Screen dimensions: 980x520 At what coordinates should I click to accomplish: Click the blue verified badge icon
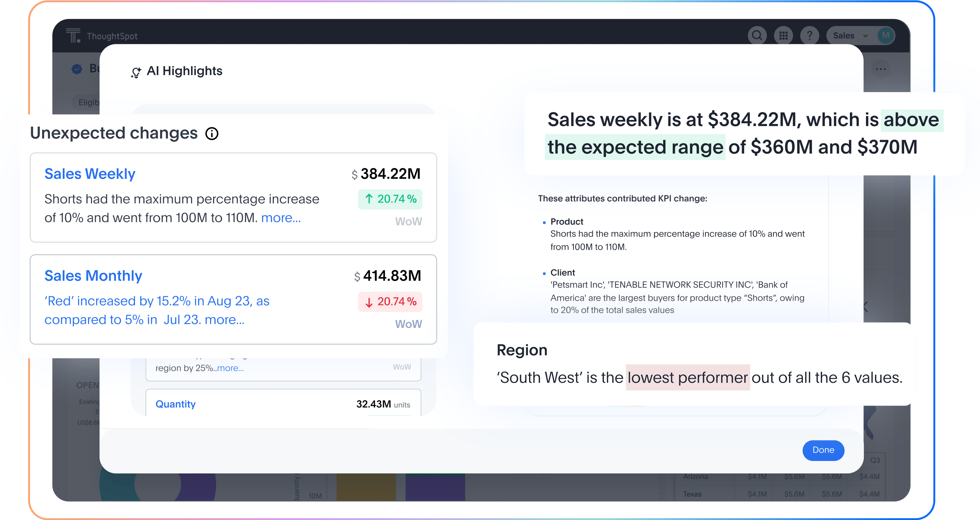[x=77, y=69]
